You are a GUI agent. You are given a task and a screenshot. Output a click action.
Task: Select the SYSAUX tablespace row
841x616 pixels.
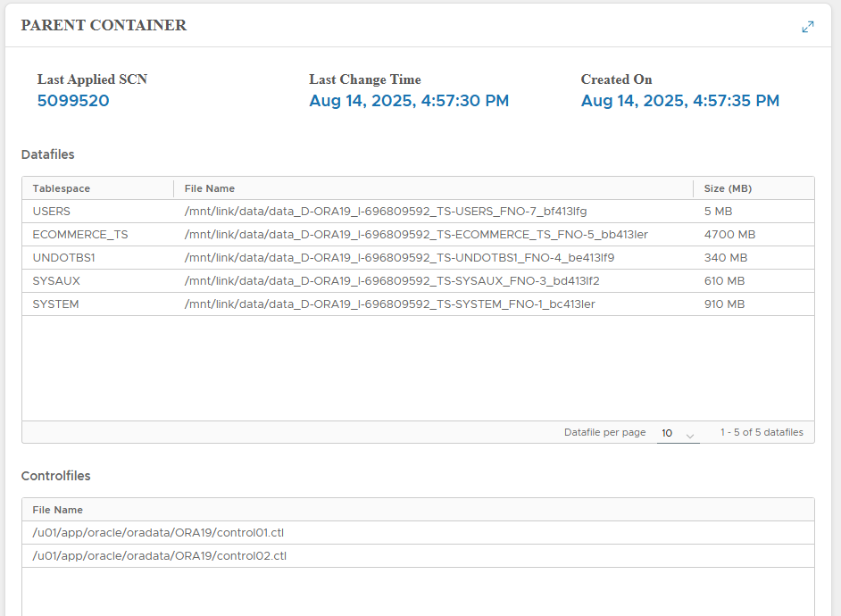[x=56, y=281]
